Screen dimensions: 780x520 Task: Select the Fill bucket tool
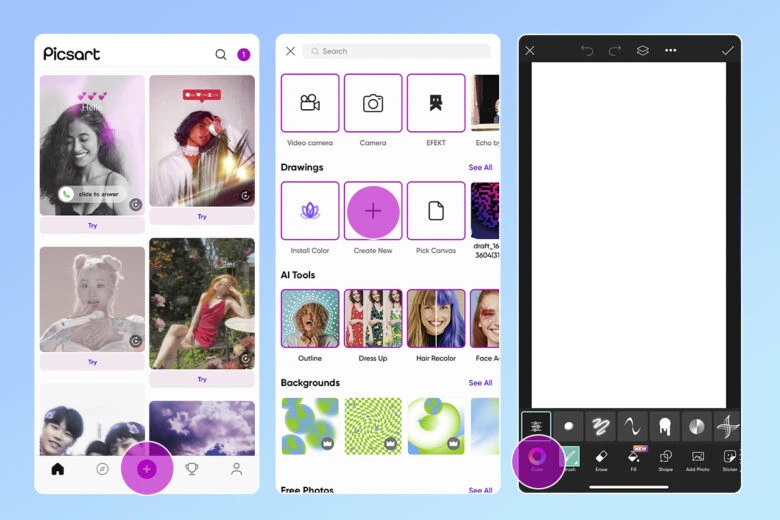pyautogui.click(x=633, y=458)
